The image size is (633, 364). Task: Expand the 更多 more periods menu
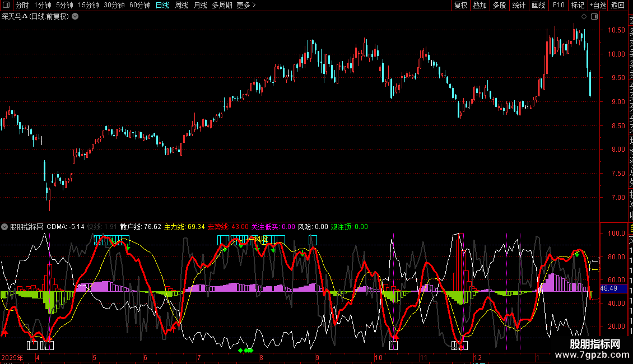coord(246,5)
